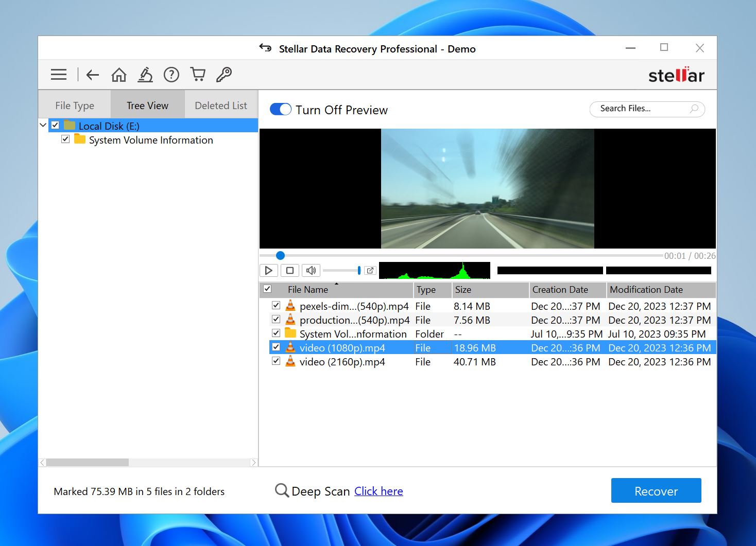Viewport: 756px width, 546px height.
Task: Uncheck the pexels-dim...(540p).mp4 checkbox
Action: (276, 305)
